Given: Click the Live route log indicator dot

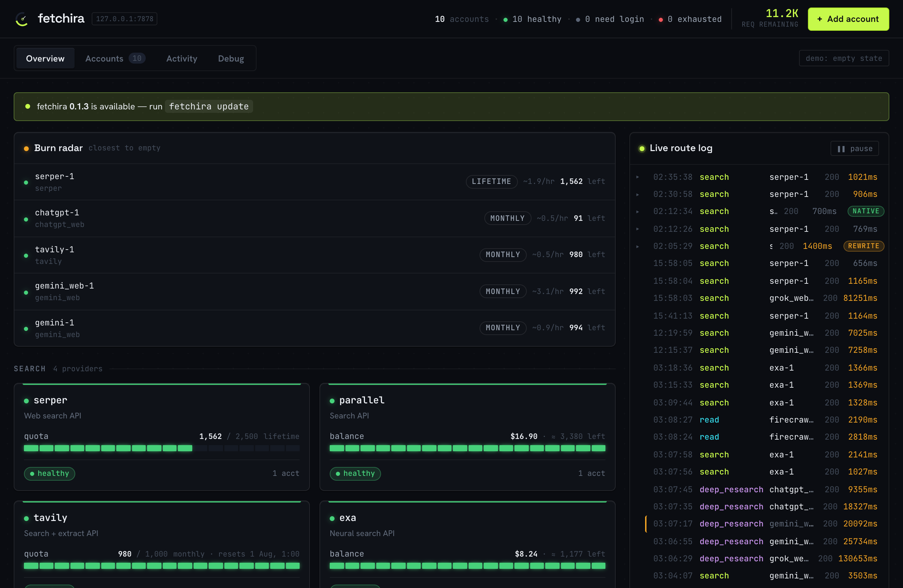Looking at the screenshot, I should (642, 149).
